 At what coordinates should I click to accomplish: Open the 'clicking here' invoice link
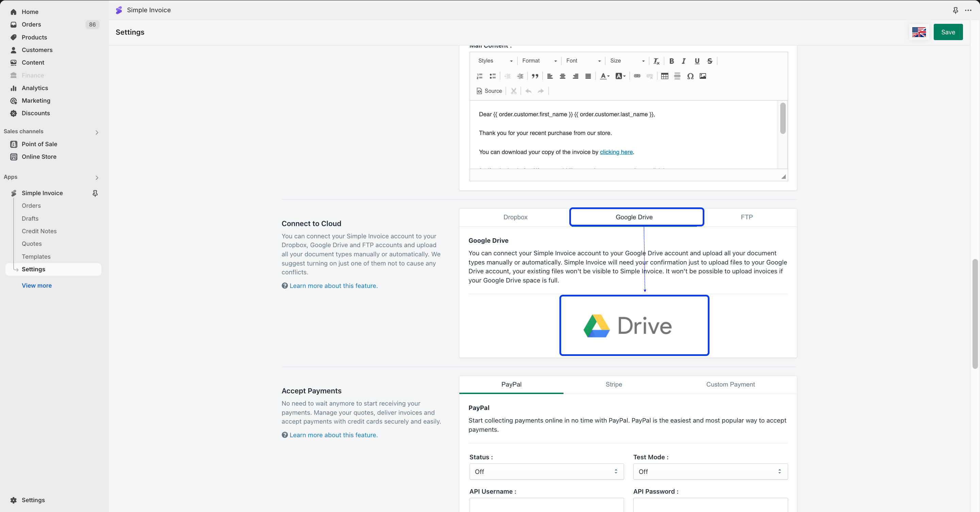point(616,152)
